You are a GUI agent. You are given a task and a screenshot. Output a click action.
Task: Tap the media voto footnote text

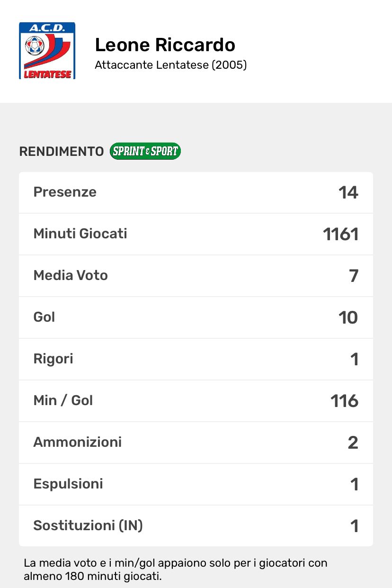176,570
